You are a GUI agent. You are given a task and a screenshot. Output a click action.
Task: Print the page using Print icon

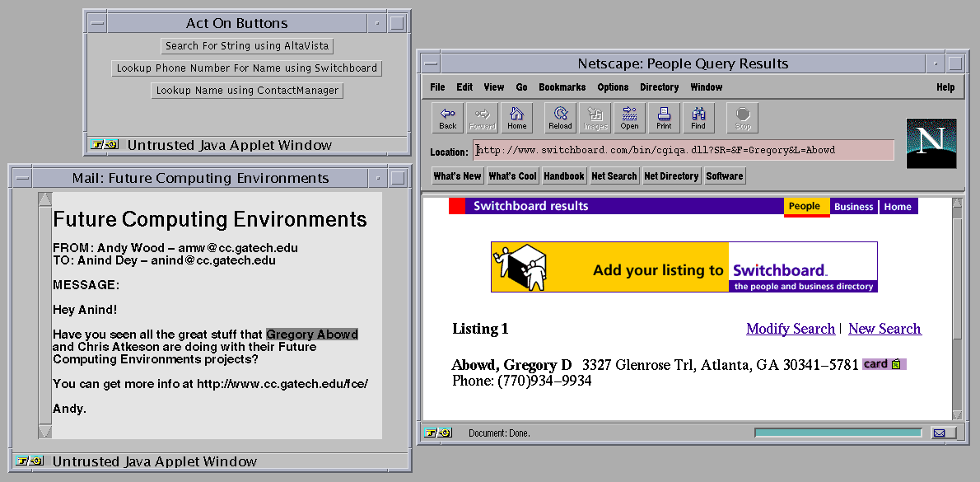click(x=664, y=118)
